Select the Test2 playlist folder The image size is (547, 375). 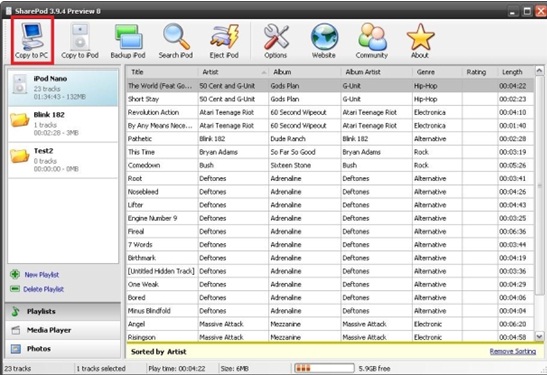(63, 160)
